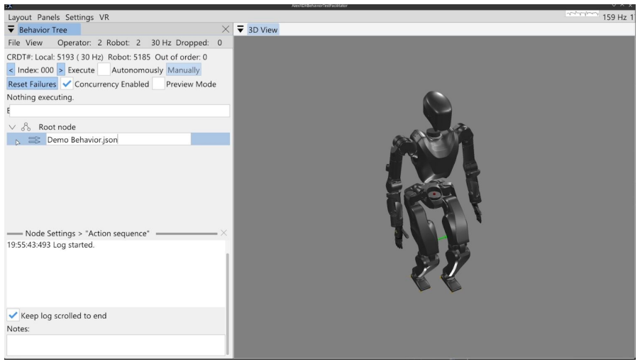640x364 pixels.
Task: Select the 3D View panel tab
Action: click(263, 30)
